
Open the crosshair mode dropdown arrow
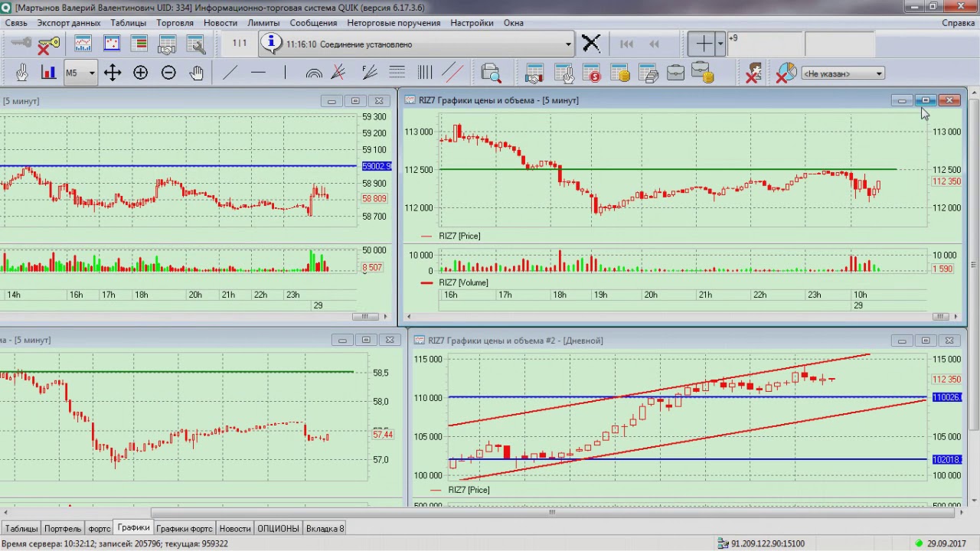[720, 44]
